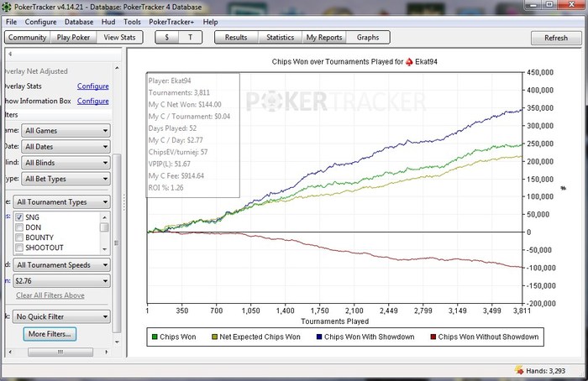
Task: Select the T tournaments button
Action: point(190,38)
